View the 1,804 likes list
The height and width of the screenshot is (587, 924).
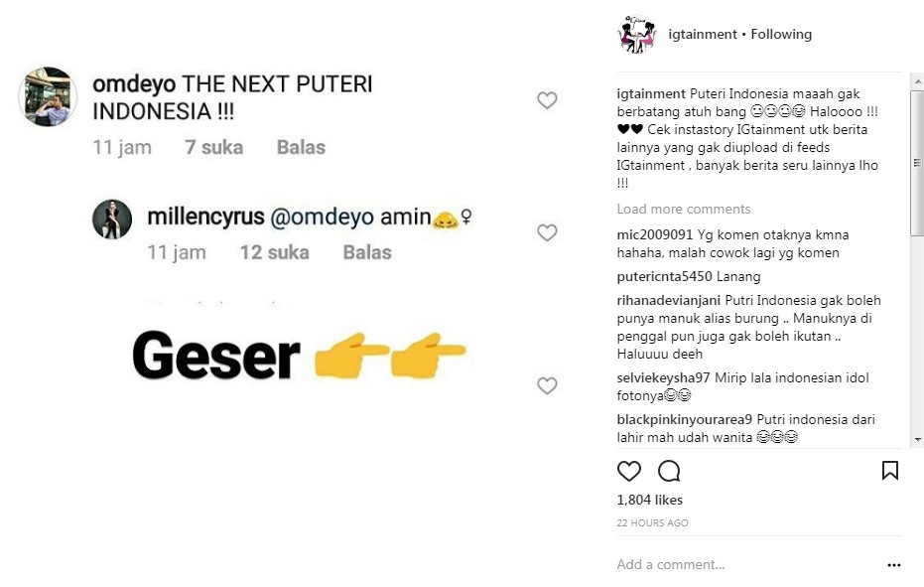pos(649,500)
